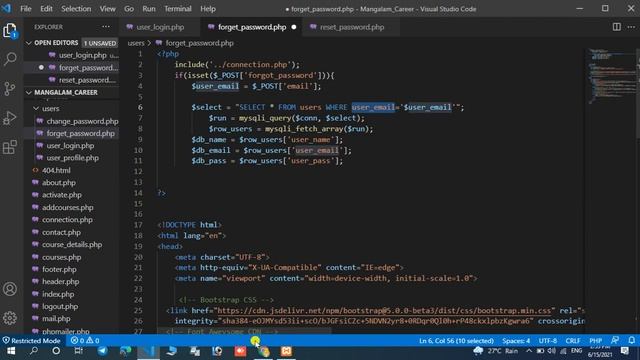Click users breadcrumb segment

click(x=136, y=43)
